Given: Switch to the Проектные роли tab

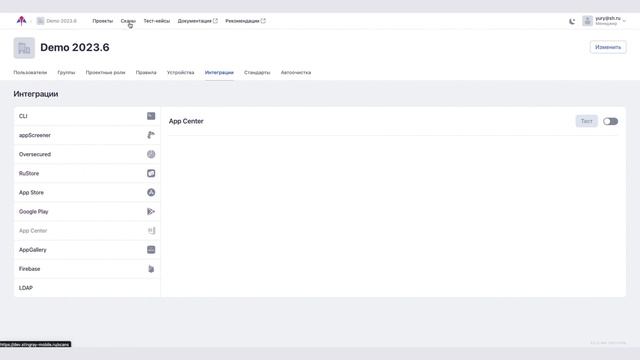Looking at the screenshot, I should [x=105, y=72].
